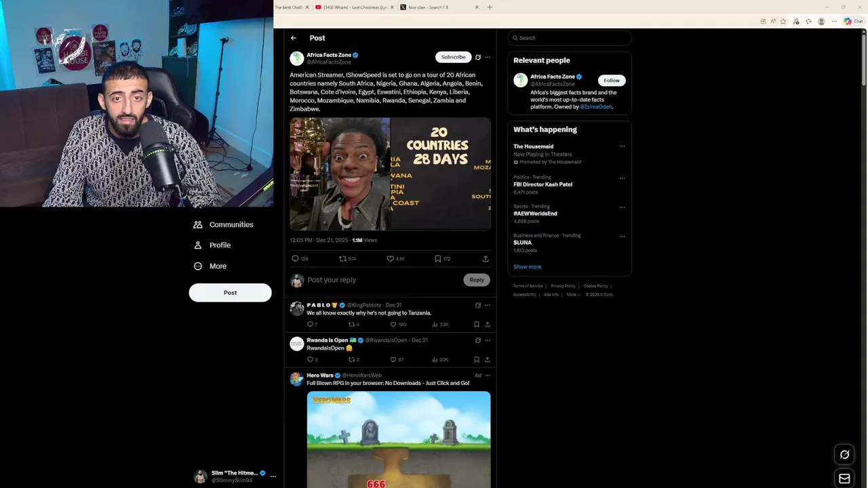View analytics of Rwanda Is Open comment 23K
This screenshot has width=868, height=488.
(440, 360)
